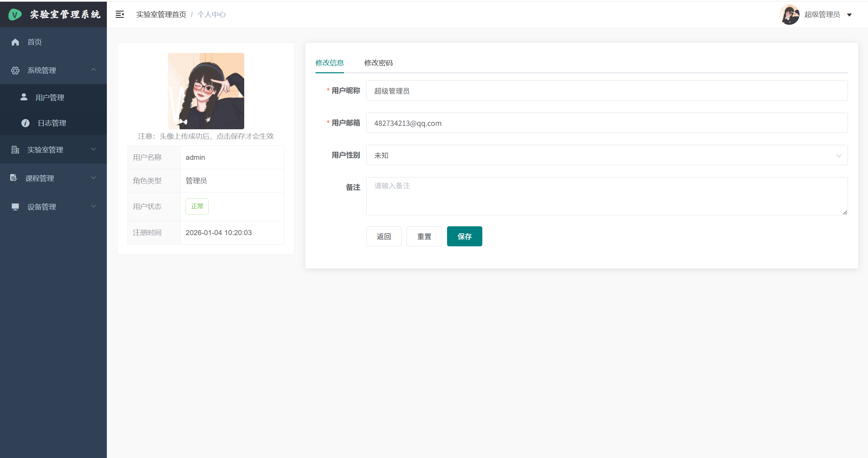Switch to the 修改密码 tab
868x458 pixels.
pos(378,63)
